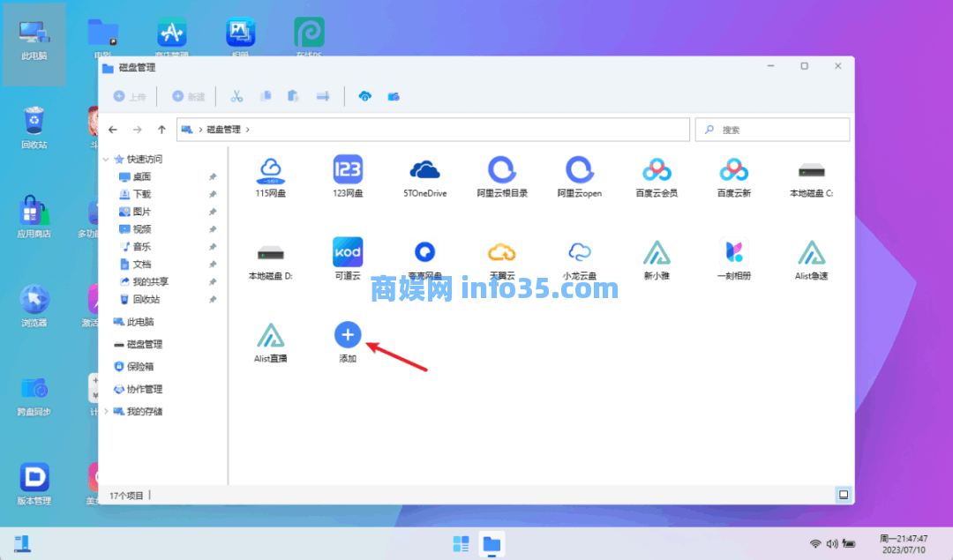Click the file manager icon in taskbar

click(492, 543)
